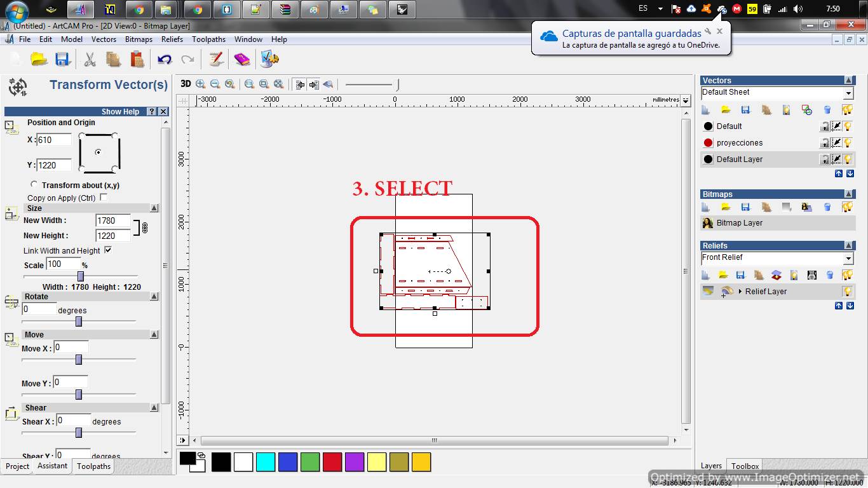Open the purple help book icon

242,59
